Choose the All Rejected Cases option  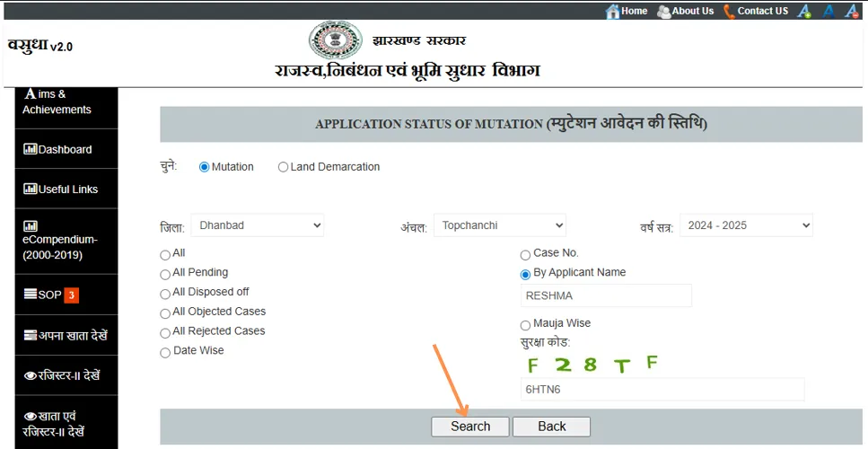[x=165, y=333]
